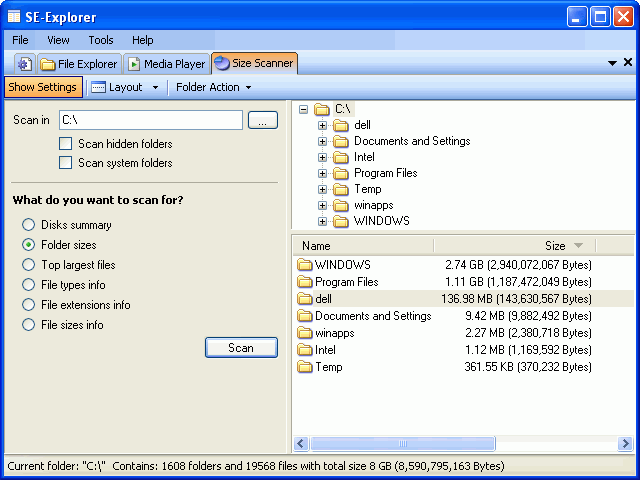Viewport: 640px width, 480px height.
Task: Select "2.74 GB (2,940,072,067 Bytes)" size cell
Action: pyautogui.click(x=518, y=264)
